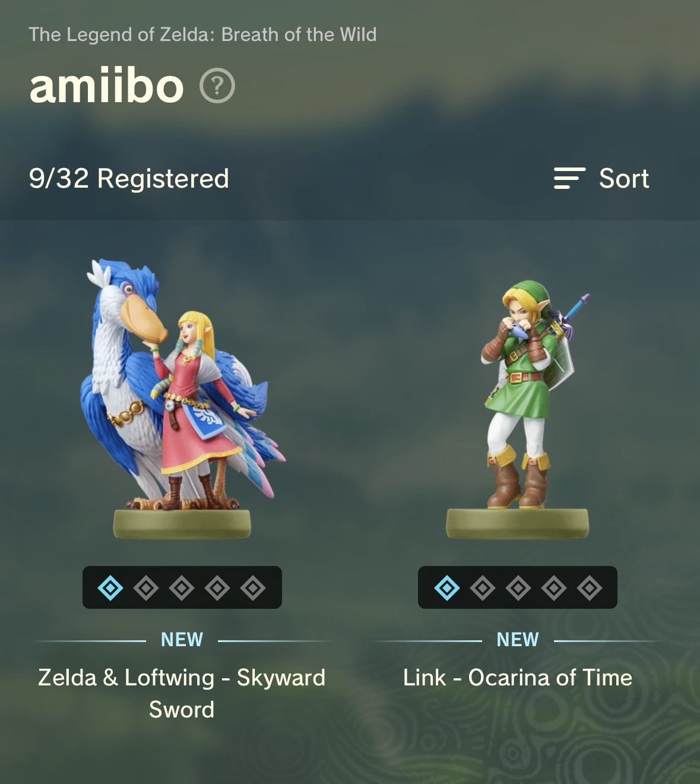This screenshot has width=700, height=784.
Task: Click the Sort lines icon
Action: tap(569, 178)
